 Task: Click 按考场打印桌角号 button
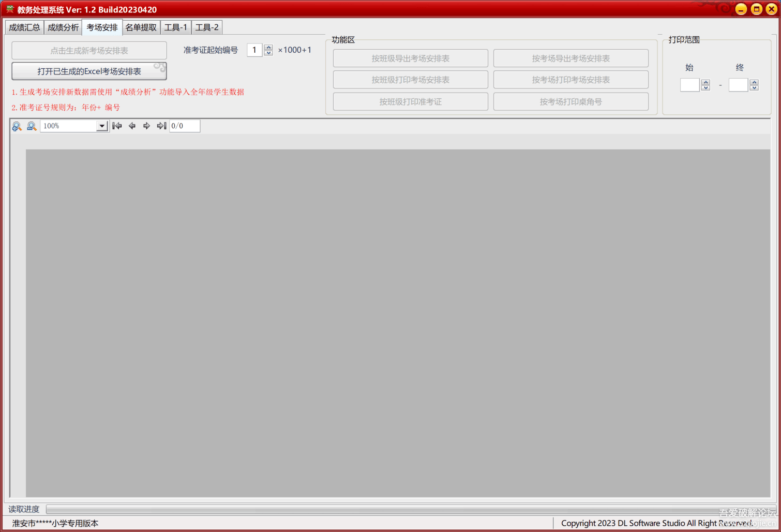pyautogui.click(x=571, y=102)
